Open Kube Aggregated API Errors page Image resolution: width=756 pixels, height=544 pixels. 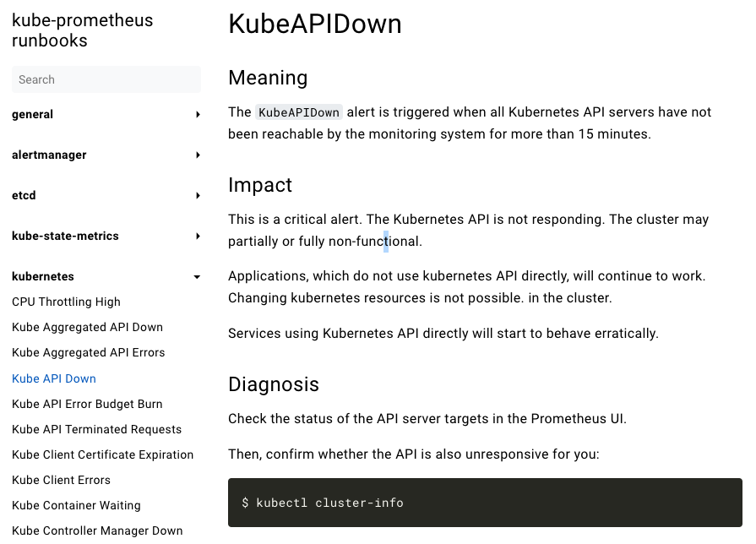click(x=88, y=353)
